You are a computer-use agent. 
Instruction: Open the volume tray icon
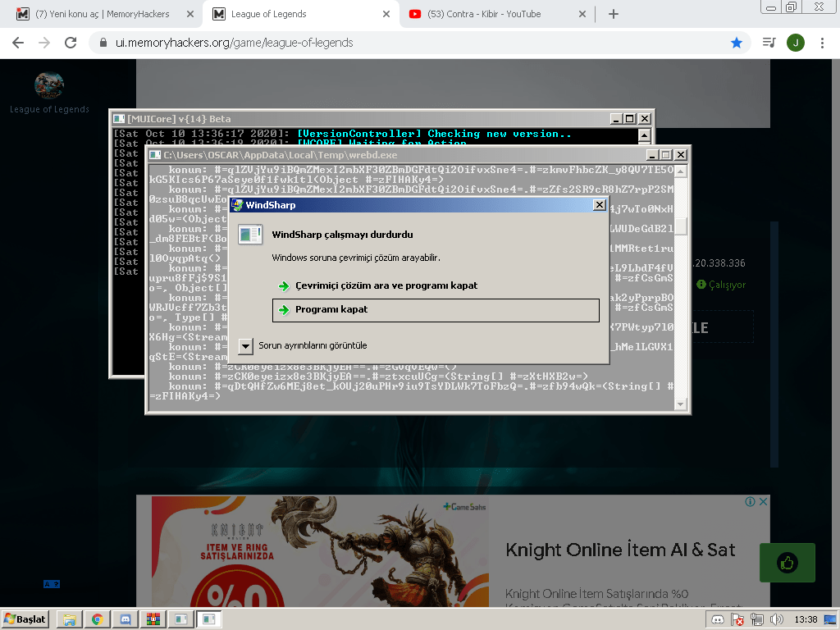(x=776, y=620)
